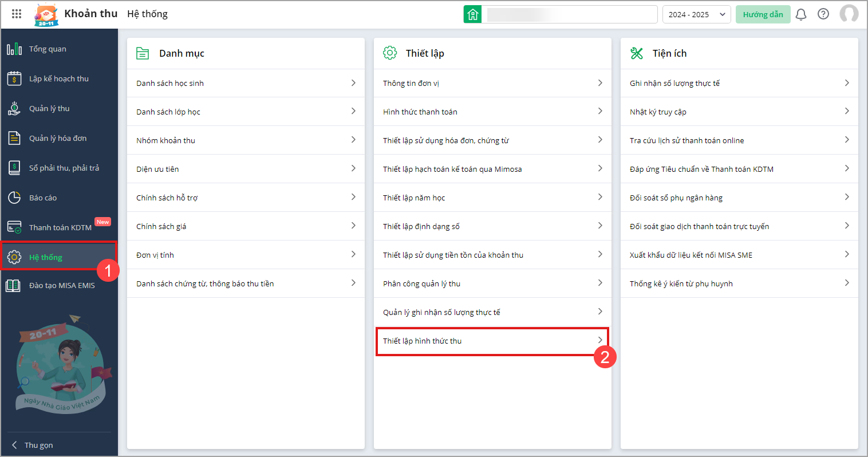Image resolution: width=868 pixels, height=457 pixels.
Task: Expand Danh sách học sinh arrow
Action: [x=353, y=83]
